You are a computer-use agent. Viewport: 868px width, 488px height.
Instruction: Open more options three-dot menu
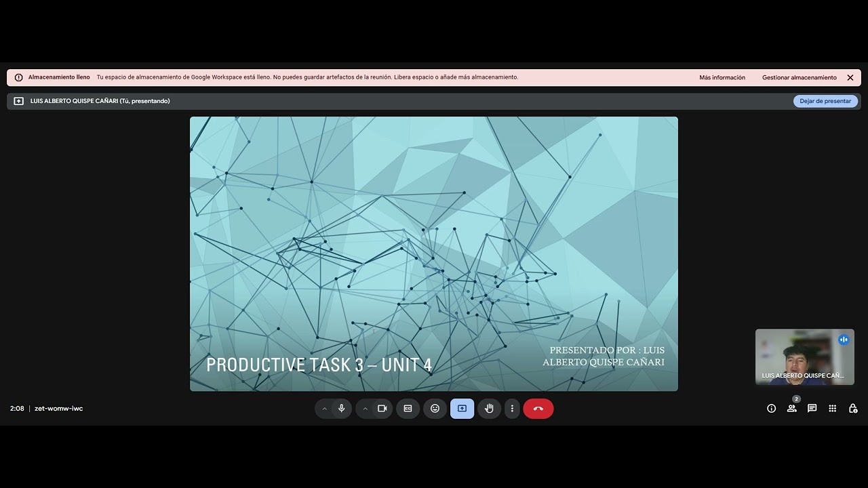(512, 409)
